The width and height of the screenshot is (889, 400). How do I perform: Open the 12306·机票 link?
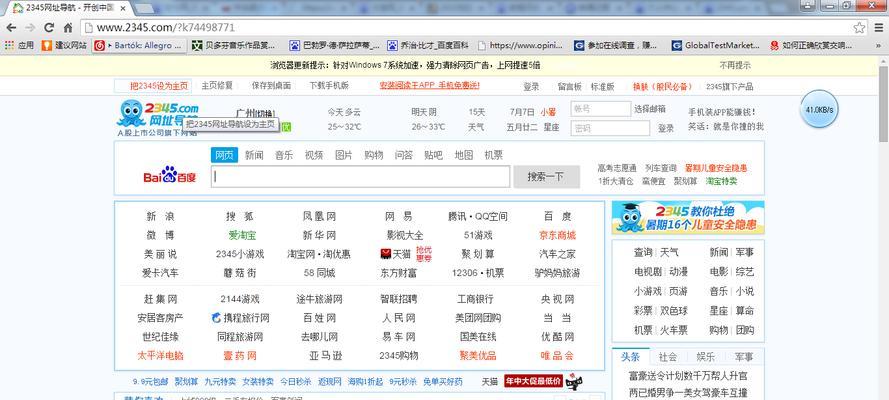coord(478,273)
